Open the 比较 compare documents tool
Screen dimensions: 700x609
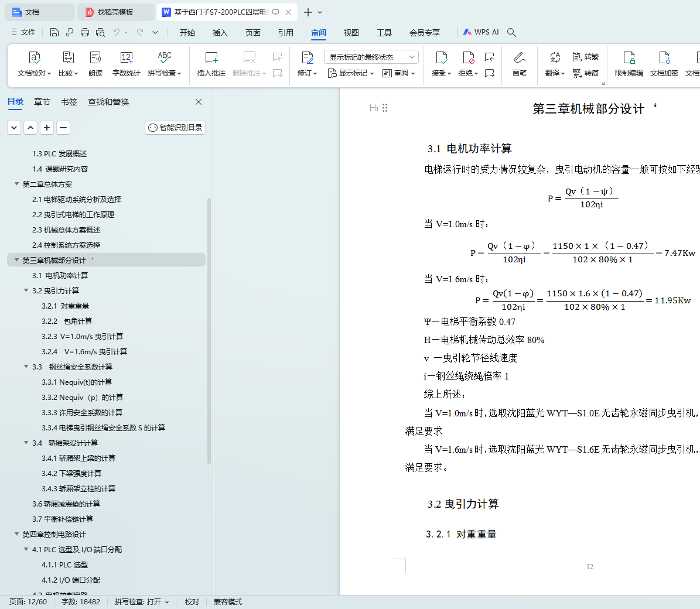(69, 64)
